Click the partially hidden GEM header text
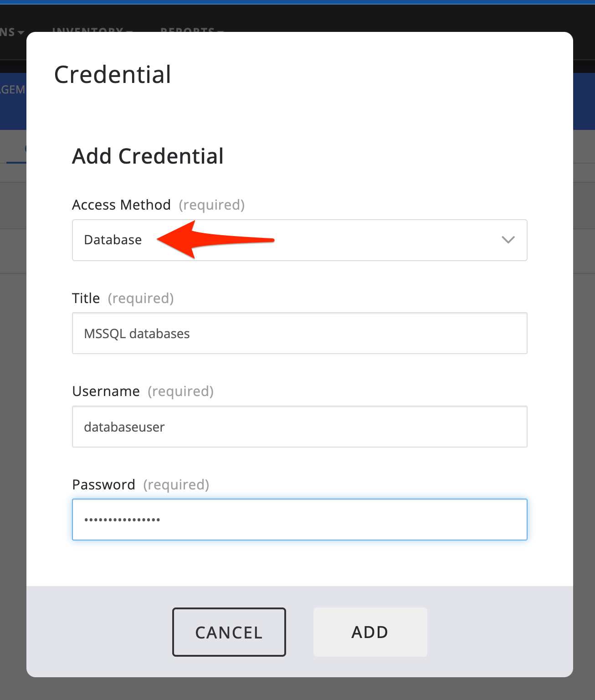Screen dimensions: 595x700 12,89
